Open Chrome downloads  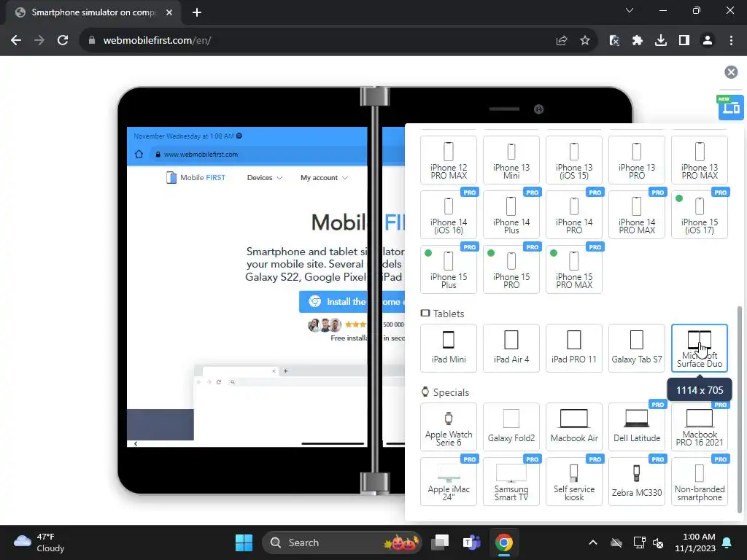(x=661, y=41)
